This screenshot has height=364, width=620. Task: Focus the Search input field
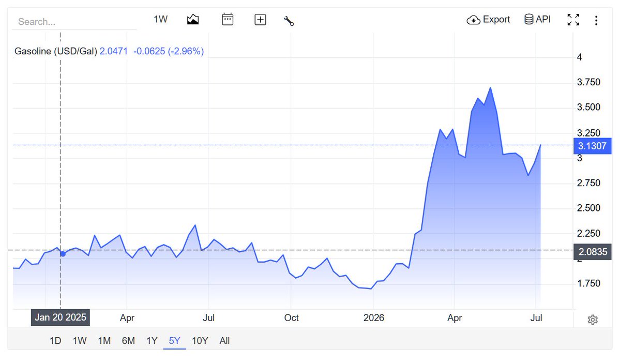point(74,22)
